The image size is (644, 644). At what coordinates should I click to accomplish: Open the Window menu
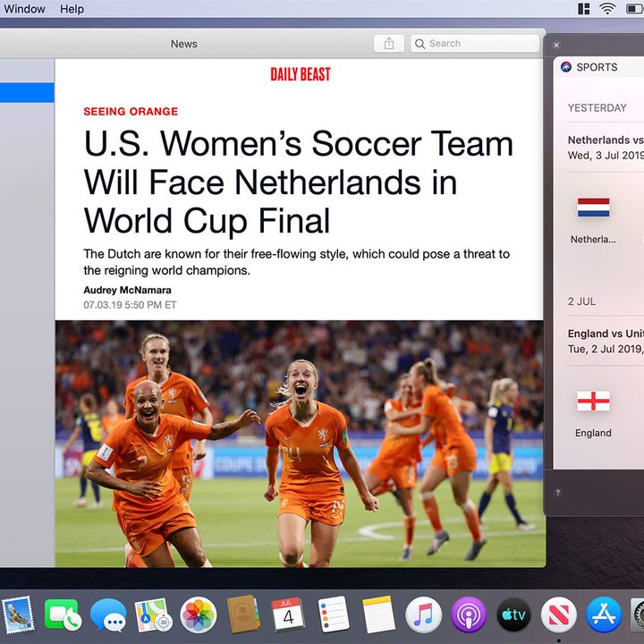(x=24, y=9)
